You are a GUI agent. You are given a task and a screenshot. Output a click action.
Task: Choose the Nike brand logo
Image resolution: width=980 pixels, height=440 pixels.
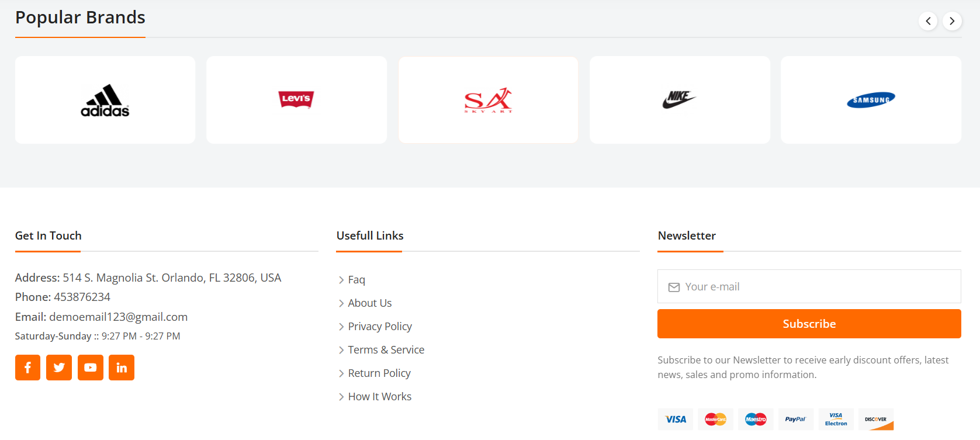click(x=679, y=99)
